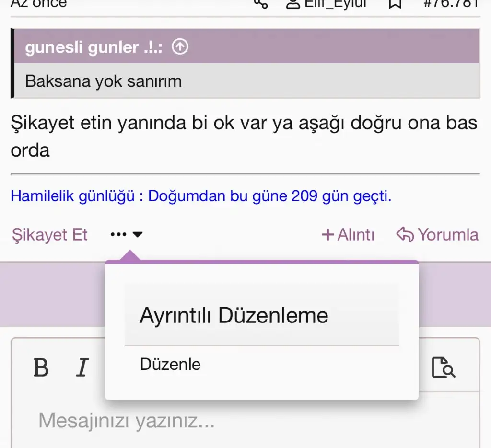Open the Hamilelik günlüğü signature link

pyautogui.click(x=200, y=196)
